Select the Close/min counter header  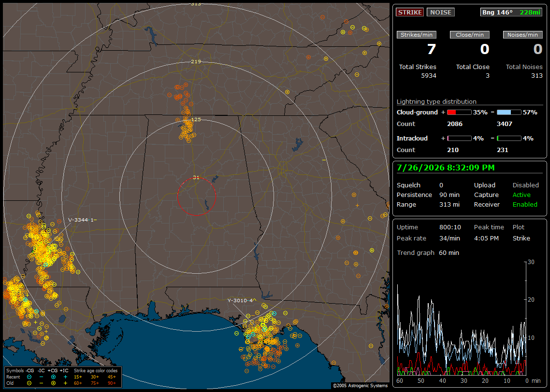tap(470, 35)
